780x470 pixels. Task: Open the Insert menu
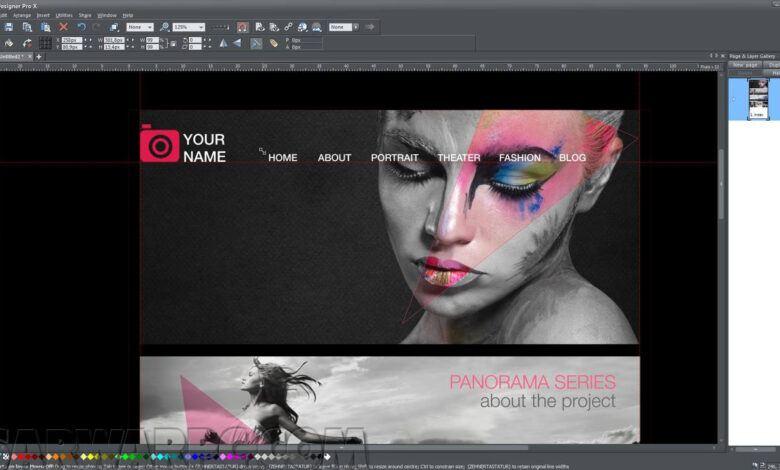point(43,15)
